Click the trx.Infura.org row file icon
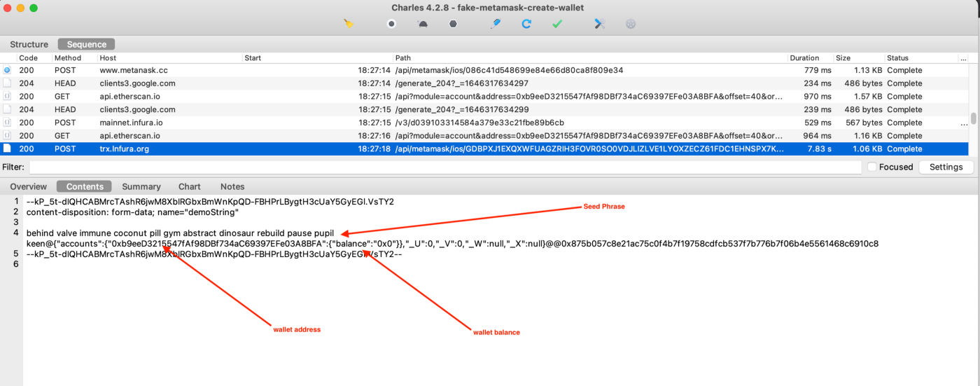This screenshot has height=386, width=980. [x=7, y=149]
